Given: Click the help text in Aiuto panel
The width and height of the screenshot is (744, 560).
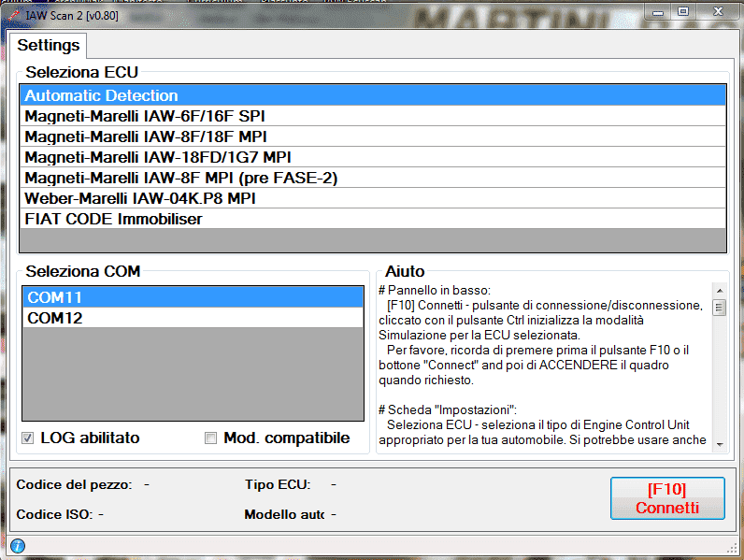Looking at the screenshot, I should point(544,365).
